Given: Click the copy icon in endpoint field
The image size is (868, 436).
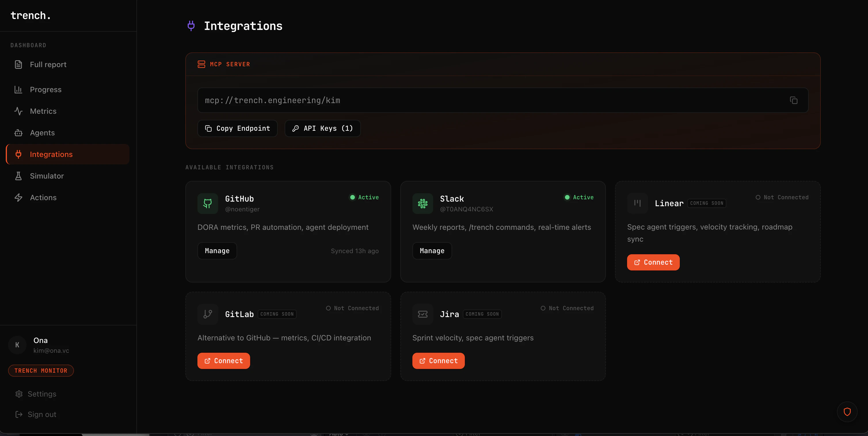Looking at the screenshot, I should (x=793, y=100).
